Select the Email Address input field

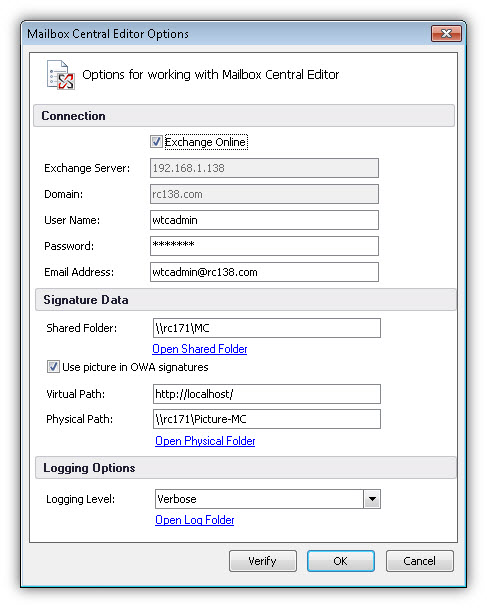pos(264,272)
